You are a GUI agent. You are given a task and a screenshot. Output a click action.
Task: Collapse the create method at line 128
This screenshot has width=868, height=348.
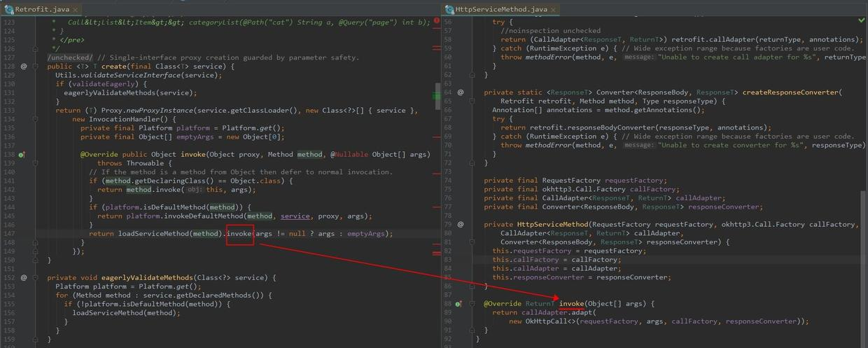click(36, 67)
